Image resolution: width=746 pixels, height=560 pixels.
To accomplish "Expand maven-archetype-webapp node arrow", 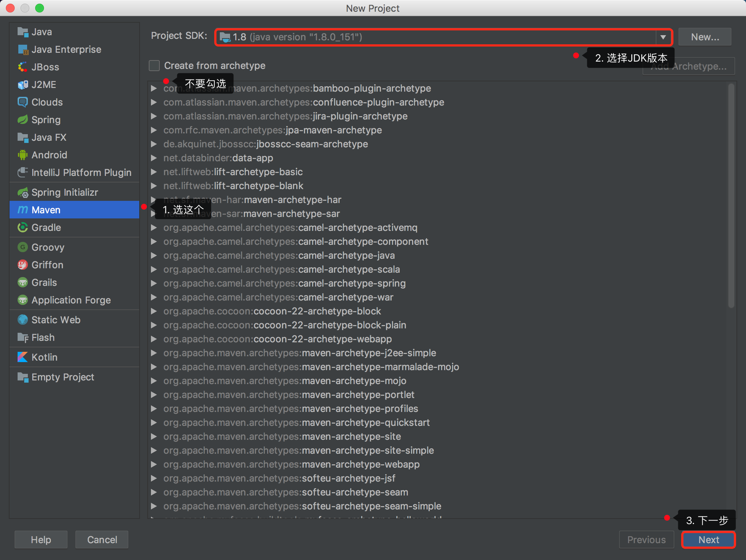I will click(x=154, y=464).
